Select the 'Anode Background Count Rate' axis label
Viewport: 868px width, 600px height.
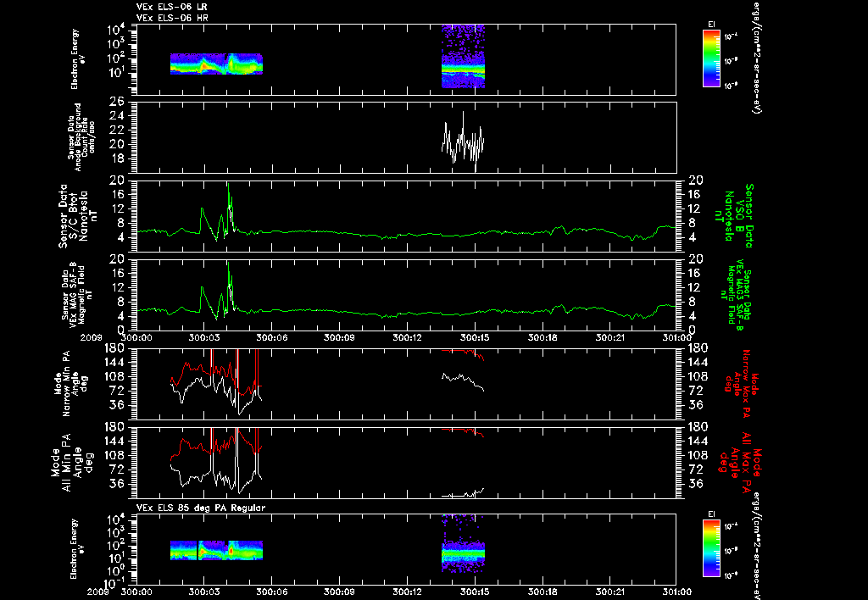pos(81,137)
